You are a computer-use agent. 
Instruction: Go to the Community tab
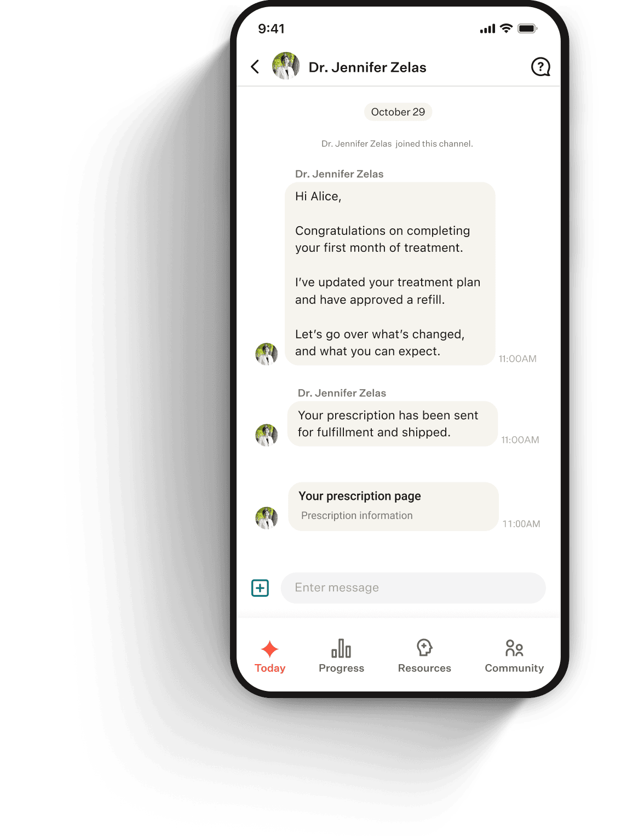(x=514, y=656)
